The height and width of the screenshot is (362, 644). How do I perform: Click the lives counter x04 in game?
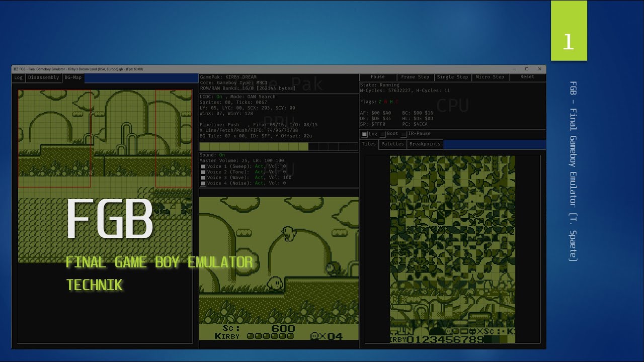327,336
